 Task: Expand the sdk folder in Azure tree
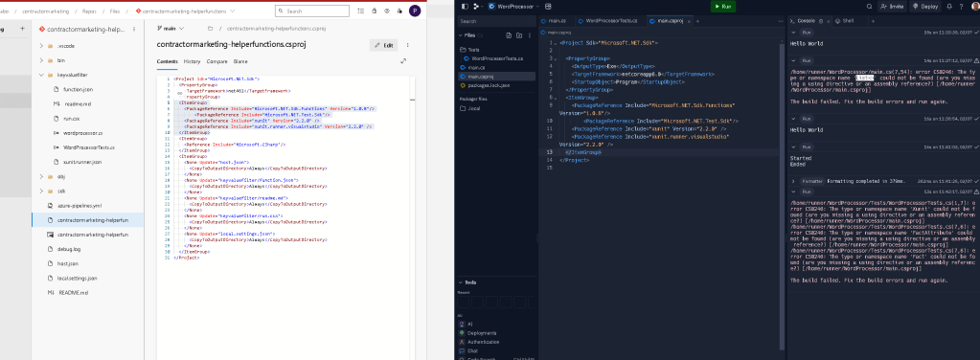tap(41, 191)
